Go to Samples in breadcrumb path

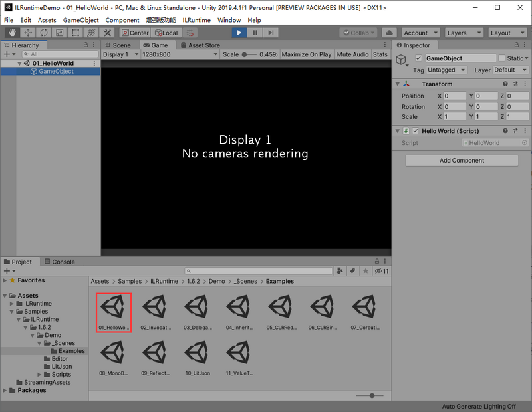pyautogui.click(x=130, y=281)
